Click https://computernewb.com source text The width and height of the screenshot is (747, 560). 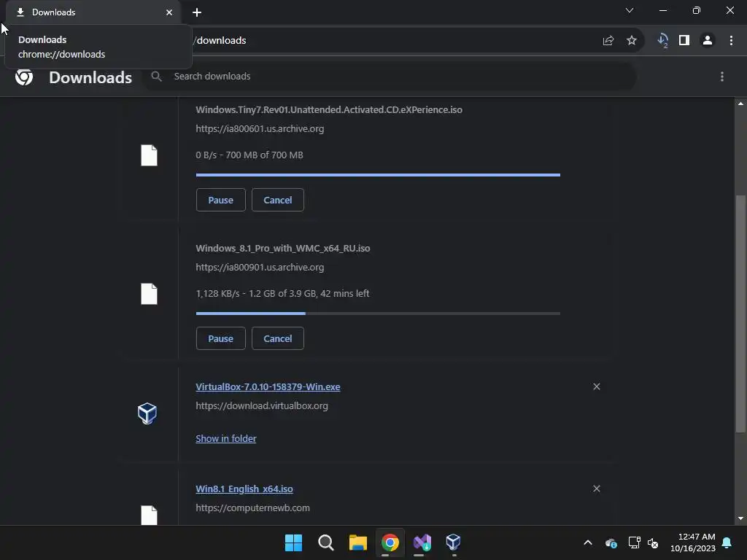pos(252,508)
